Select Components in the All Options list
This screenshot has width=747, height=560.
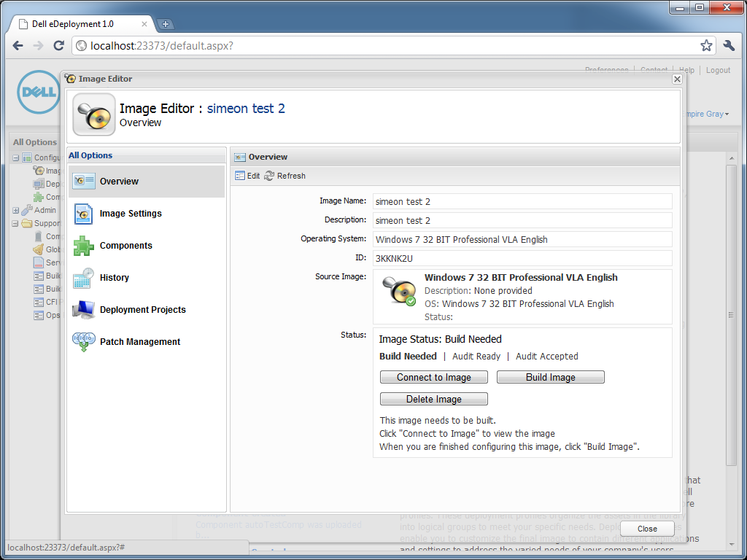point(147,246)
